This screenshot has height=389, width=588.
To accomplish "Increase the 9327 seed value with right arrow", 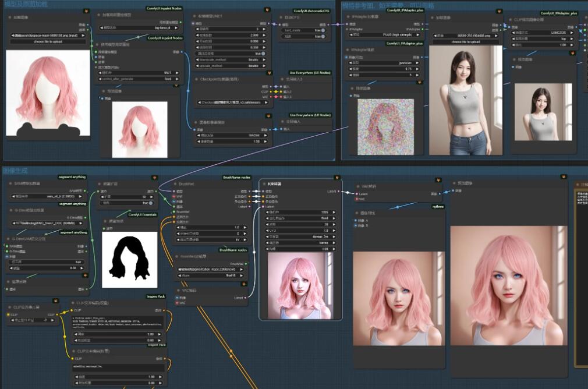I will point(177,73).
